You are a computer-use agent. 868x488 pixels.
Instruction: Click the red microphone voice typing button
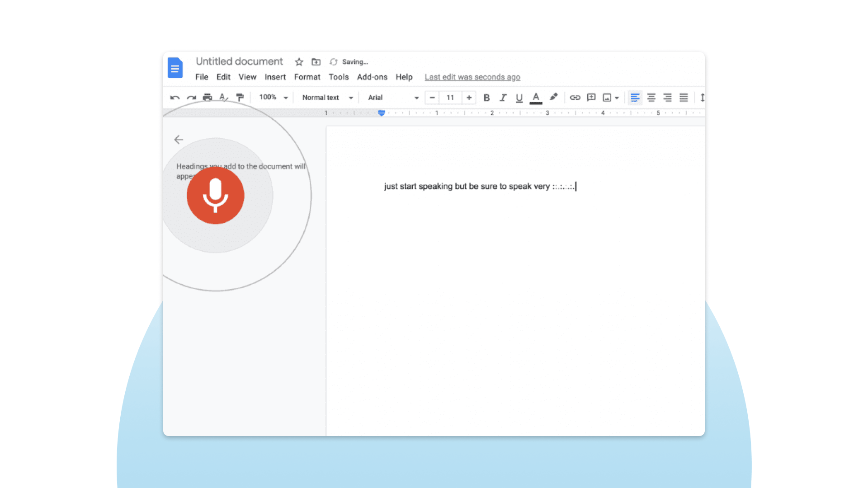(215, 195)
